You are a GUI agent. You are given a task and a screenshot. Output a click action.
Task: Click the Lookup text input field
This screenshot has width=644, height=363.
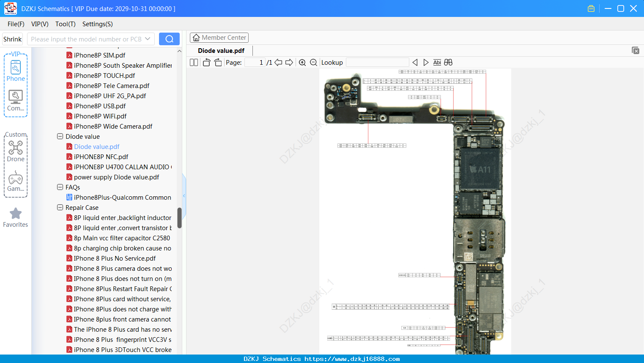tap(377, 63)
